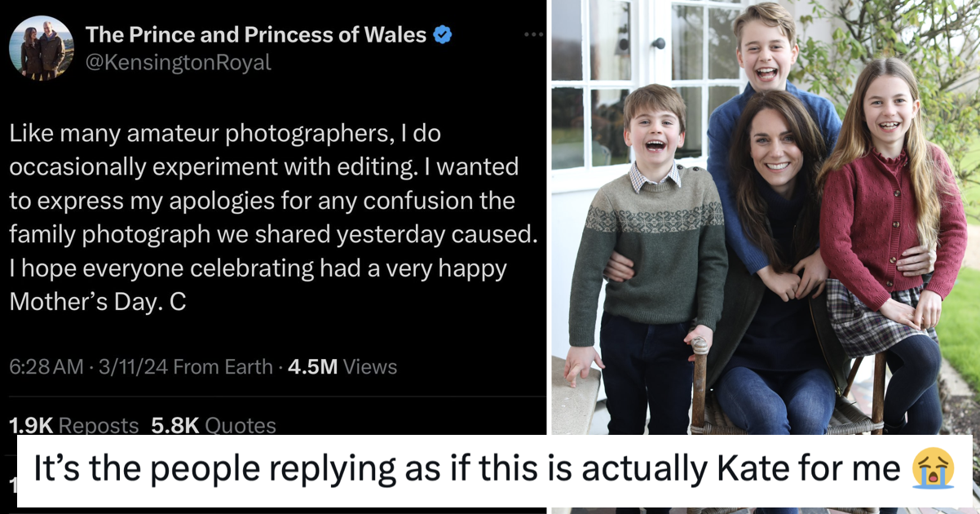The image size is (980, 514).
Task: Click the 3/11/24 post date
Action: 132,367
